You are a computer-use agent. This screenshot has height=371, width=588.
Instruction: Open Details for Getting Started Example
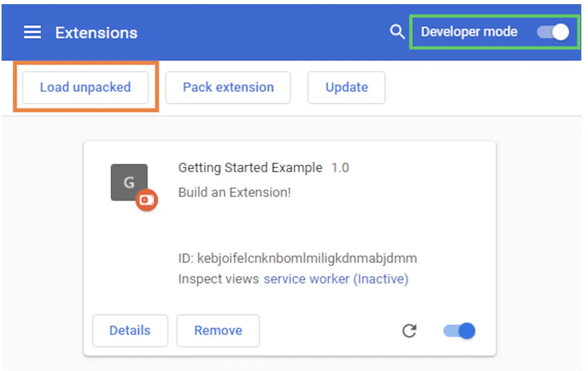[x=130, y=330]
